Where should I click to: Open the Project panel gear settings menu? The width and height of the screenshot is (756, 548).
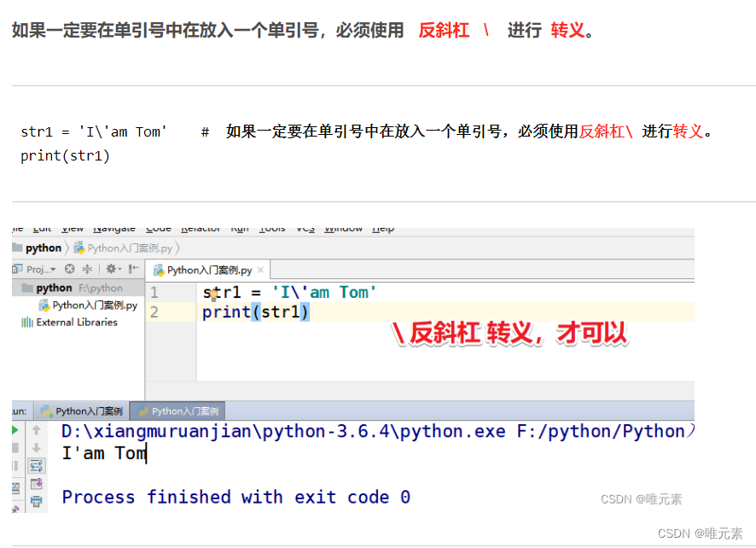click(x=113, y=269)
